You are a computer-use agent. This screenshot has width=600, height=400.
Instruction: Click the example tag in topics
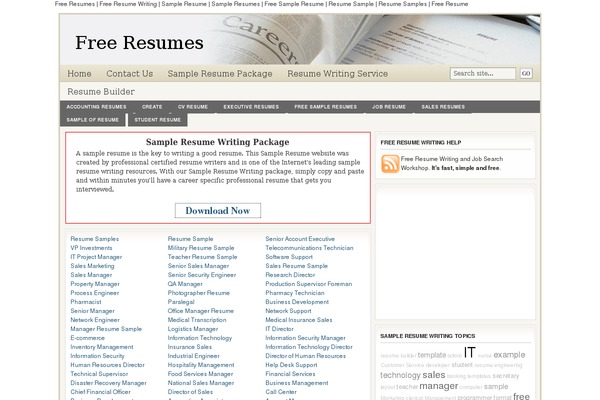509,355
